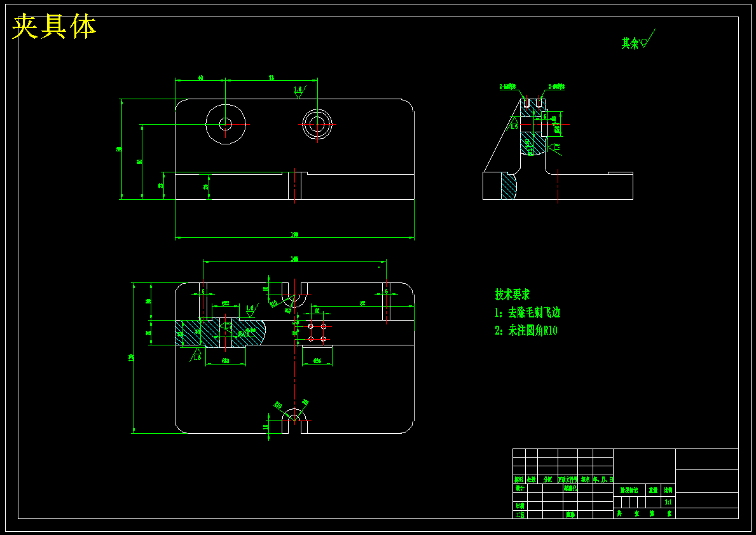Viewport: 756px width, 535px height.
Task: Click the 工艺 cell in title block
Action: (x=519, y=515)
